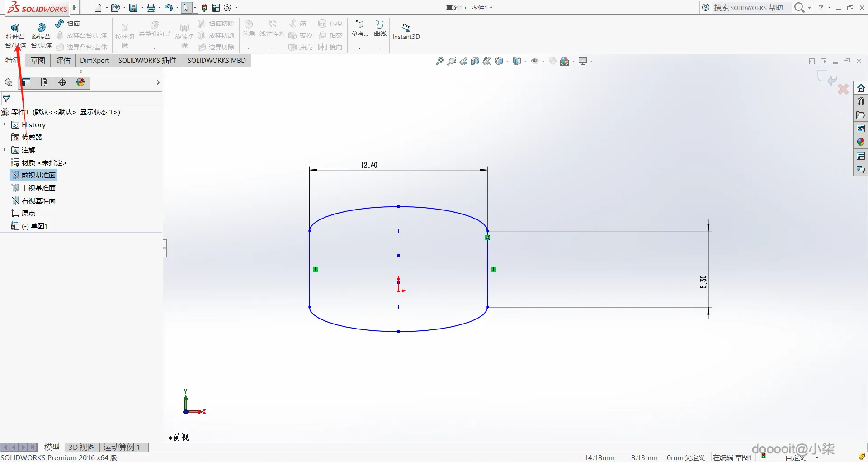Switch to the 3D 视图 bottom tab
The height and width of the screenshot is (462, 868).
[x=82, y=447]
